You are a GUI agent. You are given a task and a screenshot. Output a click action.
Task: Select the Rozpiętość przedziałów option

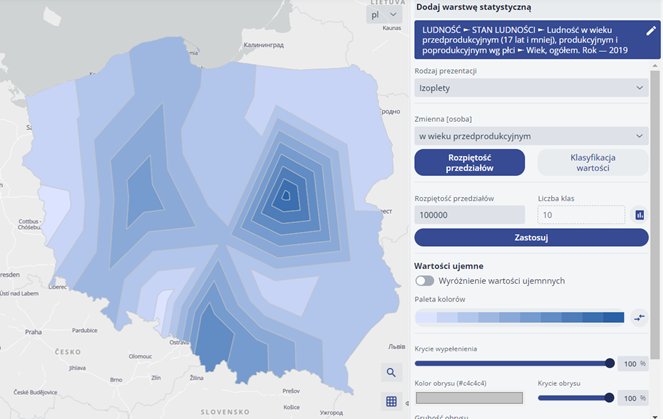[469, 162]
